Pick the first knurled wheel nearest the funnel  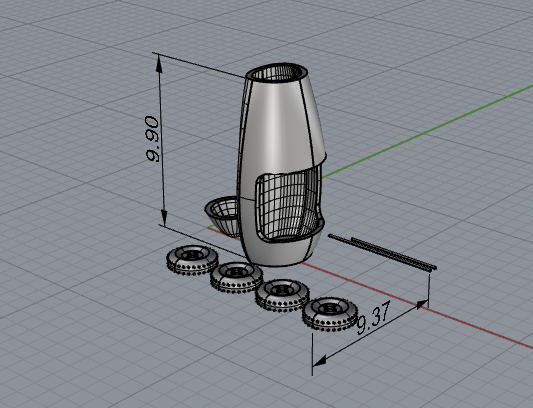click(x=192, y=260)
